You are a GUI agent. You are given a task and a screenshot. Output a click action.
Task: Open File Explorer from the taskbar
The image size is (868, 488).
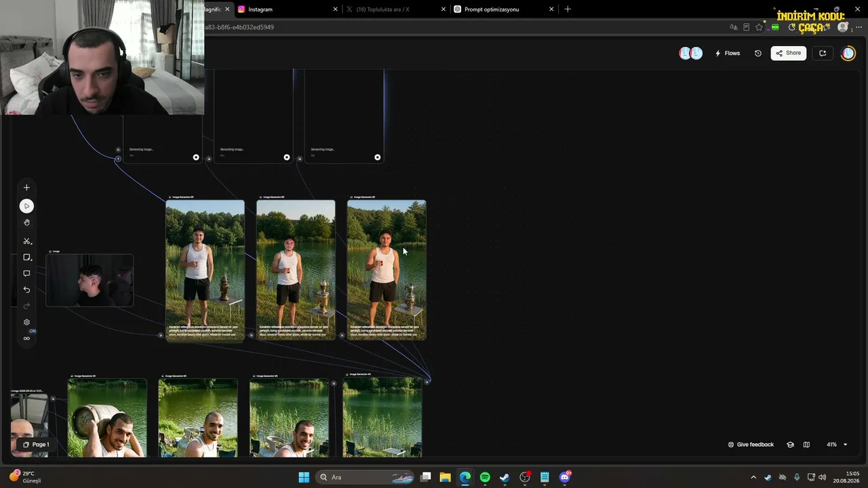(x=445, y=477)
